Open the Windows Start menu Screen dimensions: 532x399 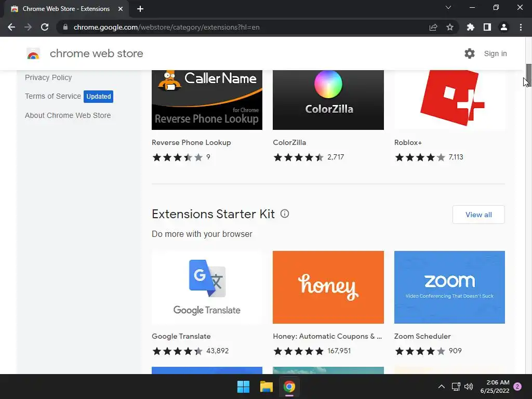[x=243, y=387]
